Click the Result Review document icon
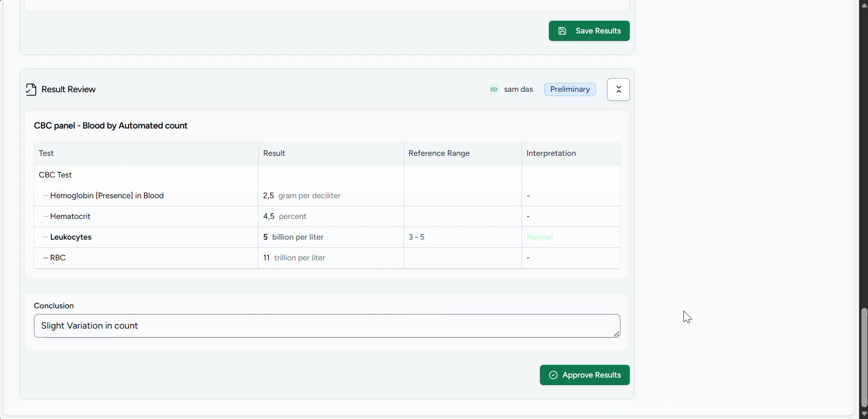Screen dimensions: 868x419 [x=31, y=89]
